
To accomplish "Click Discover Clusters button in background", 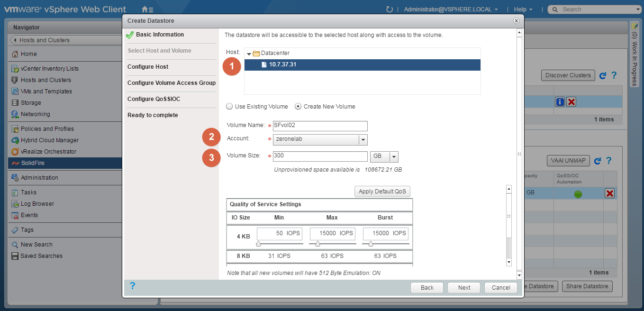I will click(x=568, y=75).
